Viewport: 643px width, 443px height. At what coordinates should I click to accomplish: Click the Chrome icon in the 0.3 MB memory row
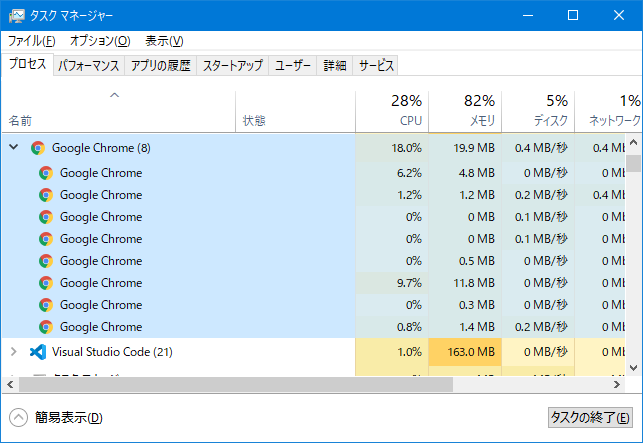pyautogui.click(x=46, y=305)
